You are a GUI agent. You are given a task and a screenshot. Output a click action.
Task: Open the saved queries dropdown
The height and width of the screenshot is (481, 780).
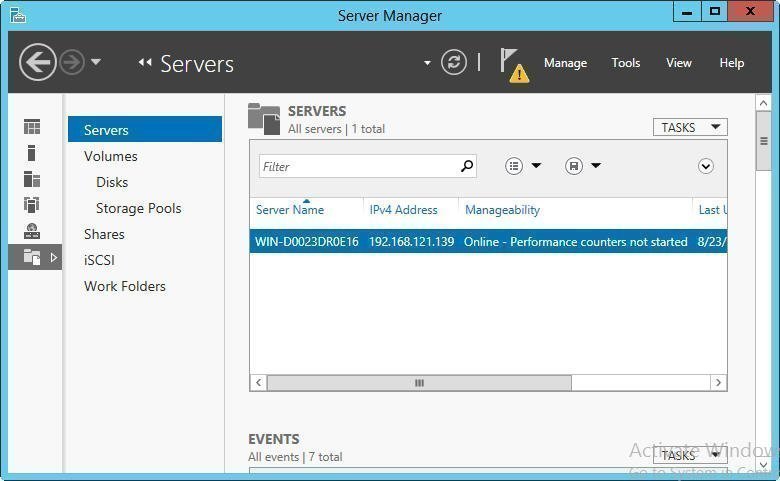pyautogui.click(x=582, y=166)
